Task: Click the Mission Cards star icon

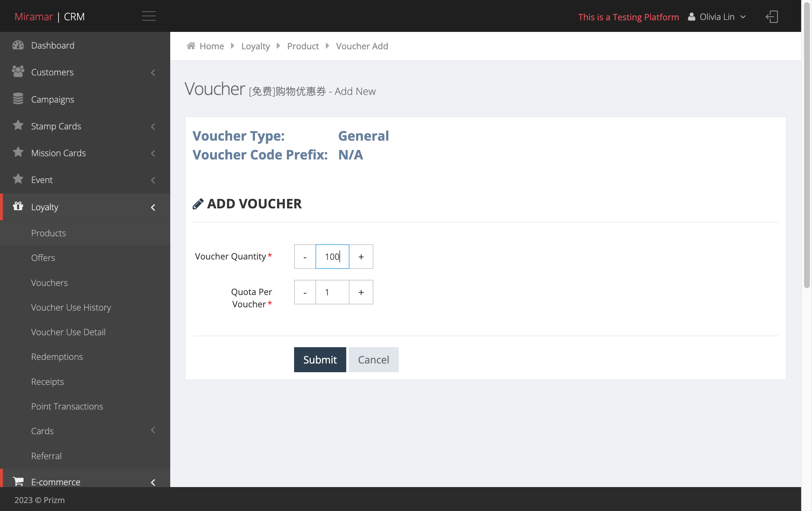Action: 18,152
